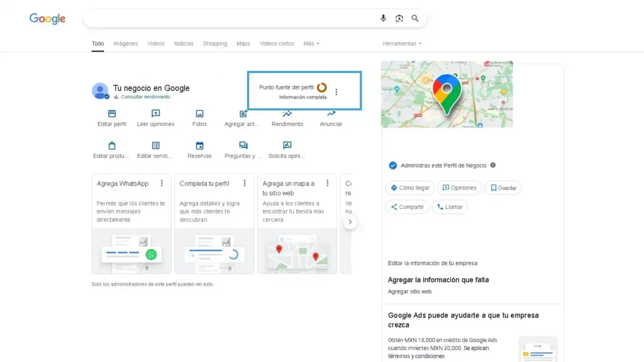Click the Google logo

click(47, 18)
